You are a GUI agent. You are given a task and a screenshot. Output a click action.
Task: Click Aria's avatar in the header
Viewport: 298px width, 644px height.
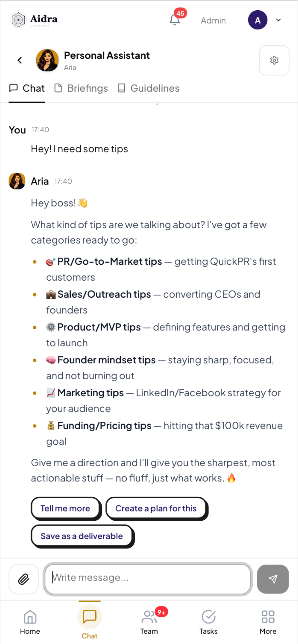[47, 60]
